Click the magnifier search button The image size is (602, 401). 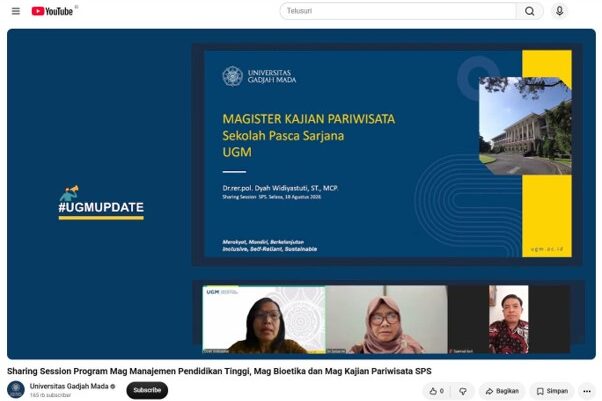[529, 11]
